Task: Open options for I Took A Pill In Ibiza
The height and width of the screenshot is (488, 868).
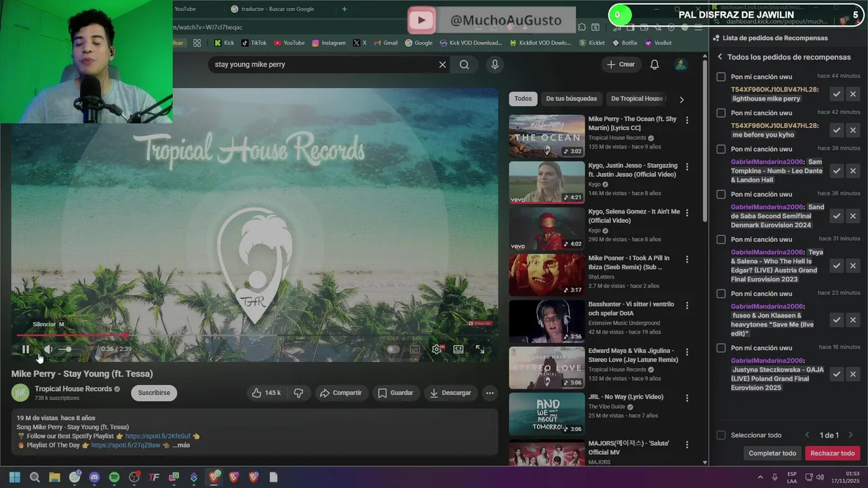Action: pyautogui.click(x=687, y=259)
